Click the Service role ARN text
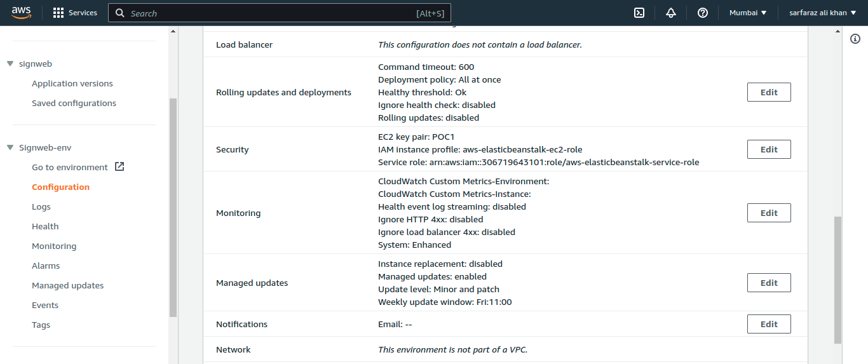 tap(538, 162)
